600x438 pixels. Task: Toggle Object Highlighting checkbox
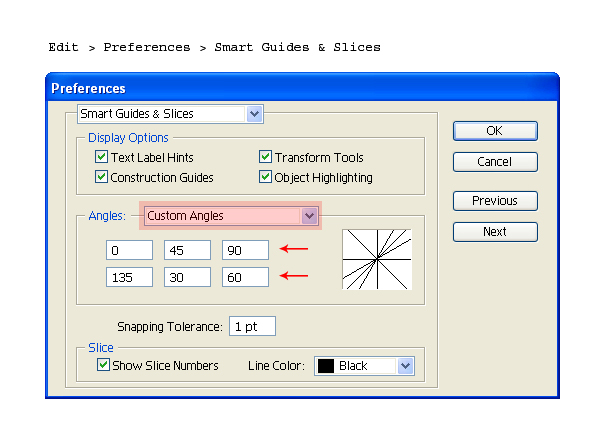(265, 177)
